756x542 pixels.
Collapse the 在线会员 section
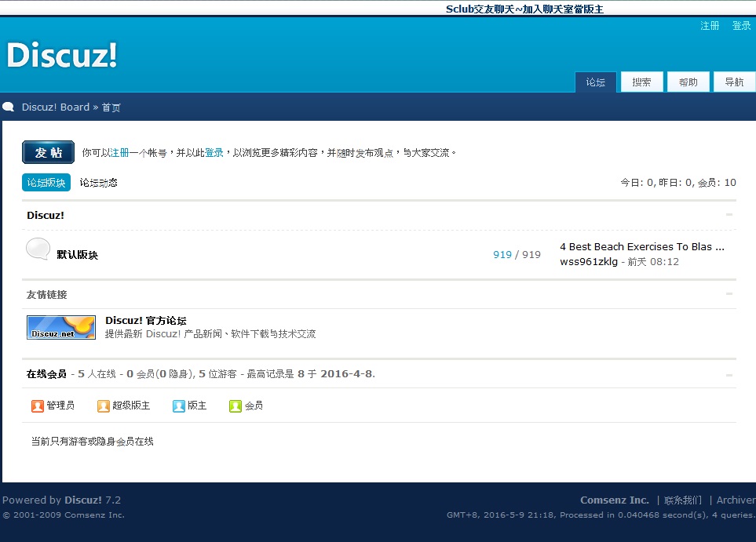[x=729, y=375]
